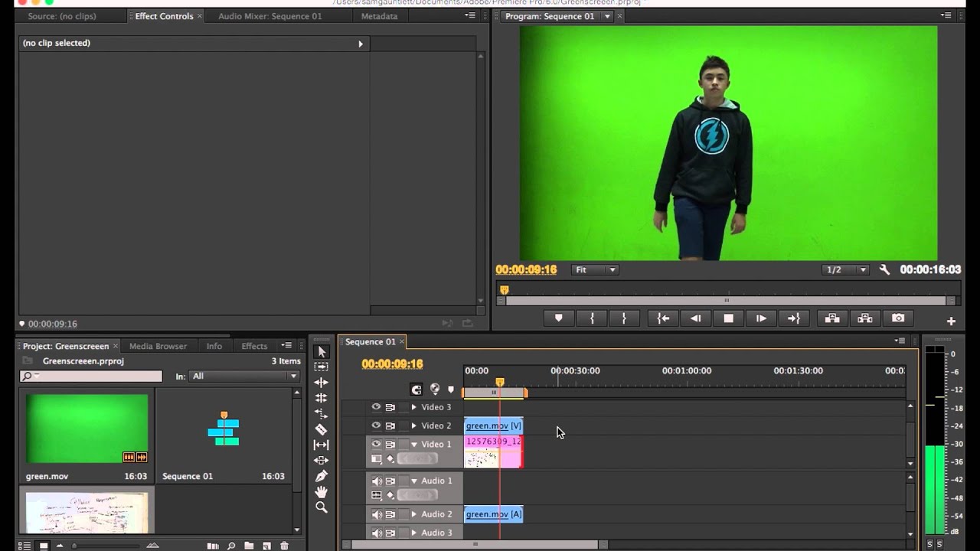Switch to the Info tab

pos(214,346)
